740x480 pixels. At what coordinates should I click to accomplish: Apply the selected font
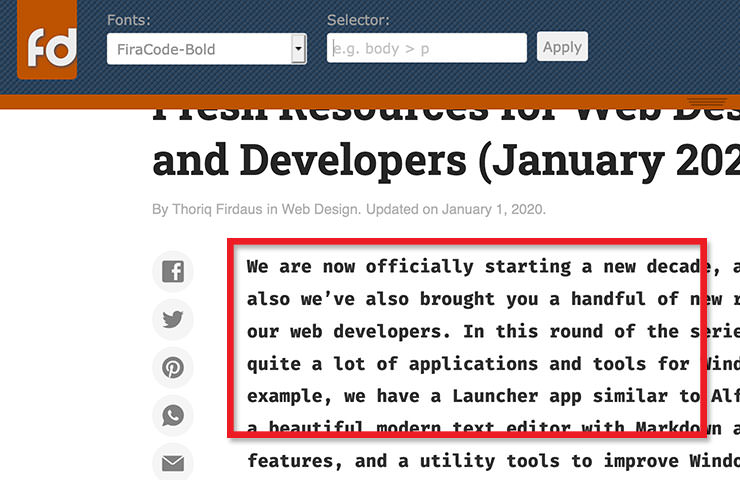[x=562, y=46]
